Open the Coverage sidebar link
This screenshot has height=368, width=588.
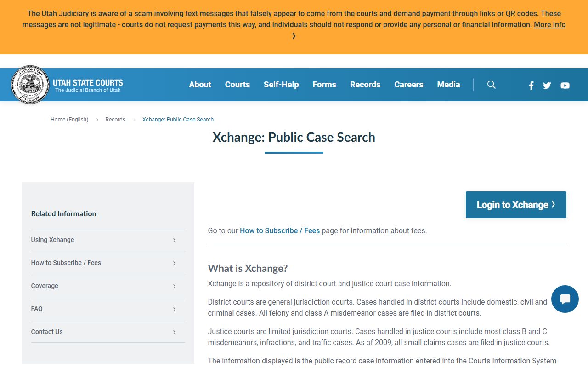(108, 286)
